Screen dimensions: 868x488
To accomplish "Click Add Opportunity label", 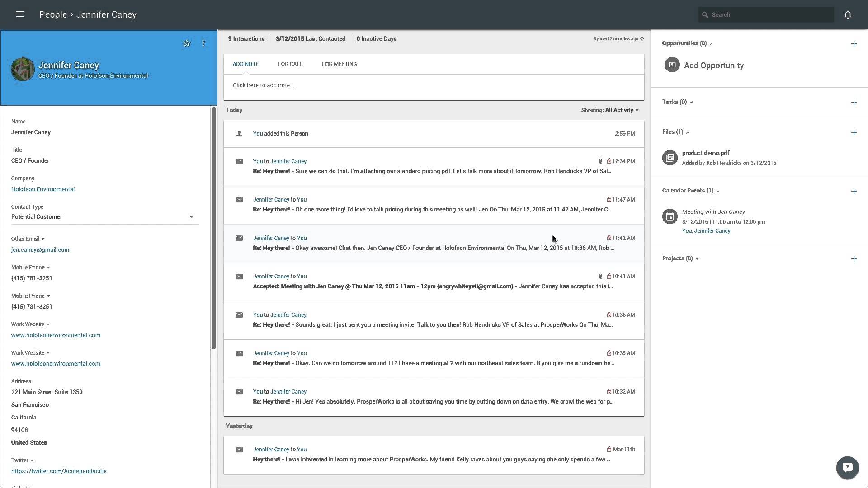I will 713,66.
